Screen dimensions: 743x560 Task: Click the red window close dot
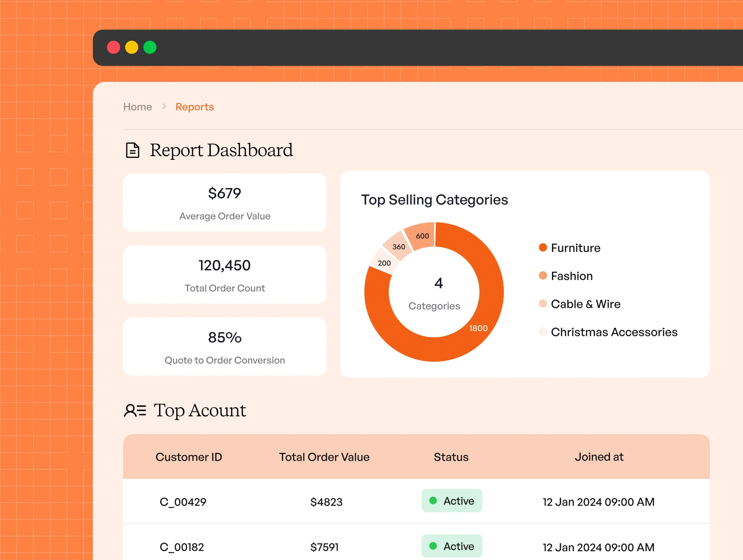tap(113, 47)
